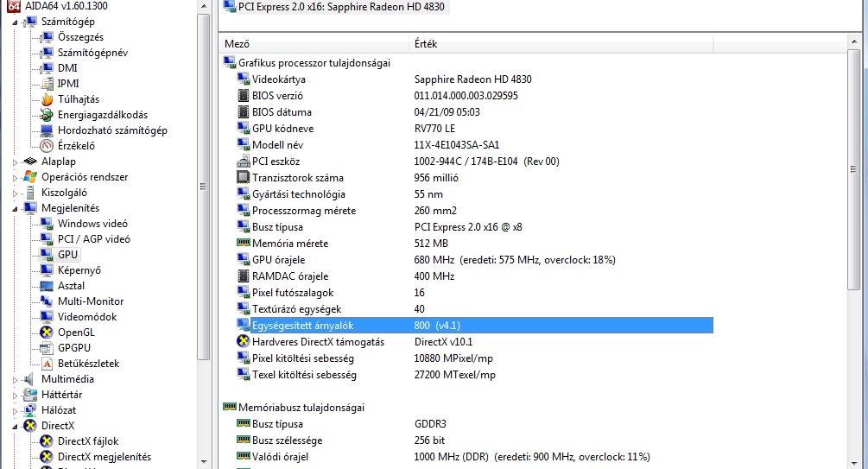The width and height of the screenshot is (868, 469).
Task: Click the Operációs rendszer Windows icon
Action: click(x=30, y=177)
